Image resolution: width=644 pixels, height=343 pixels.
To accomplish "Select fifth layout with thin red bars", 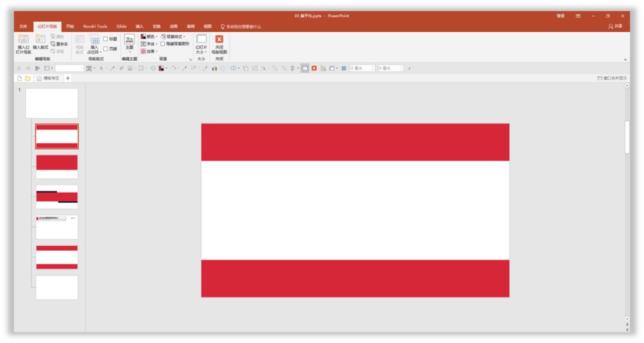I will click(x=57, y=257).
